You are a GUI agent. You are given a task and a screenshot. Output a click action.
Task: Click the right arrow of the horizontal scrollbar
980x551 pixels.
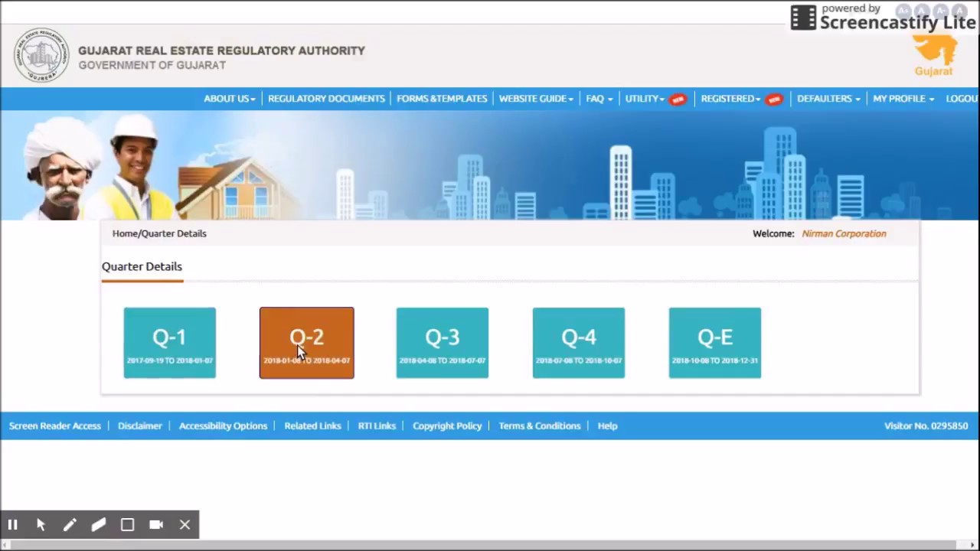pyautogui.click(x=973, y=546)
